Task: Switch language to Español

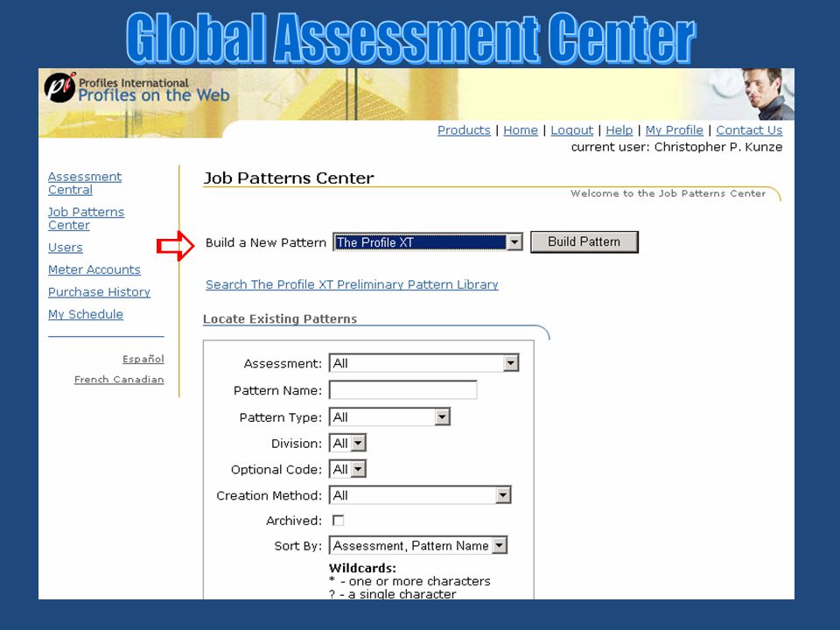Action: point(143,359)
